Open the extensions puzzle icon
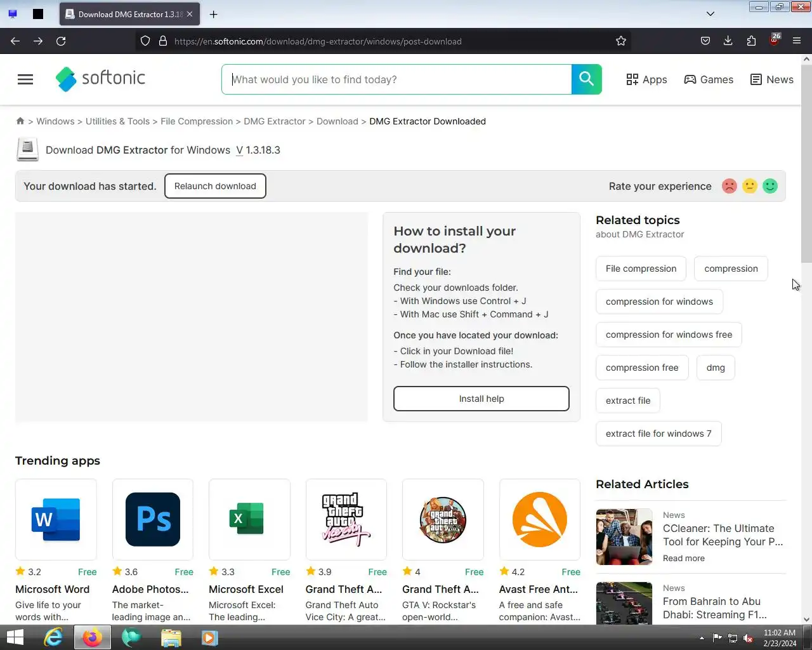The width and height of the screenshot is (812, 650). [751, 41]
